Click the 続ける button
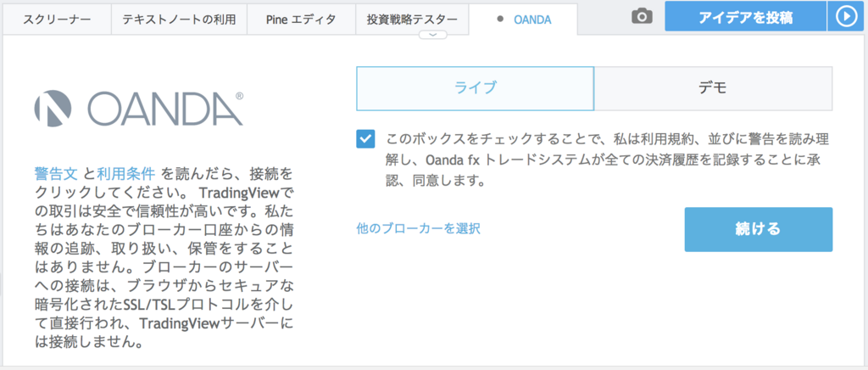The height and width of the screenshot is (370, 868). pos(759,229)
